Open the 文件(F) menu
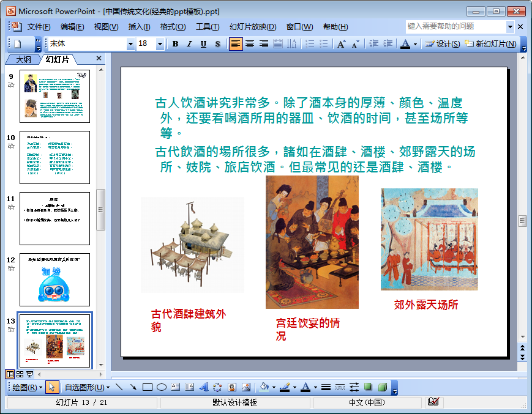The height and width of the screenshot is (414, 532). [39, 27]
